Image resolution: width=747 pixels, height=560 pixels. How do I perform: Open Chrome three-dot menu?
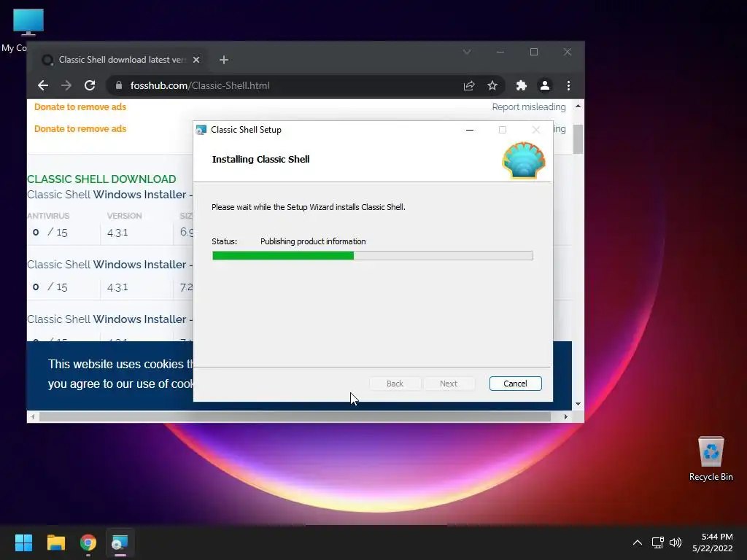click(568, 86)
